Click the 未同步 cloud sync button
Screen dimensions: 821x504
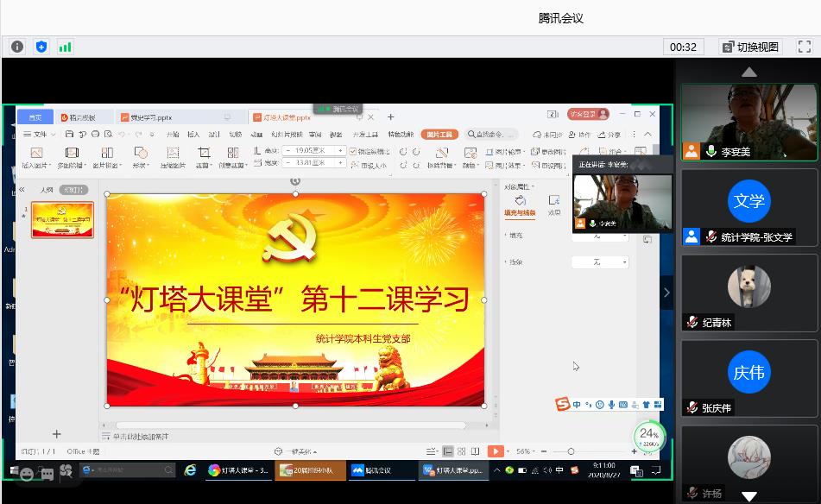click(547, 135)
